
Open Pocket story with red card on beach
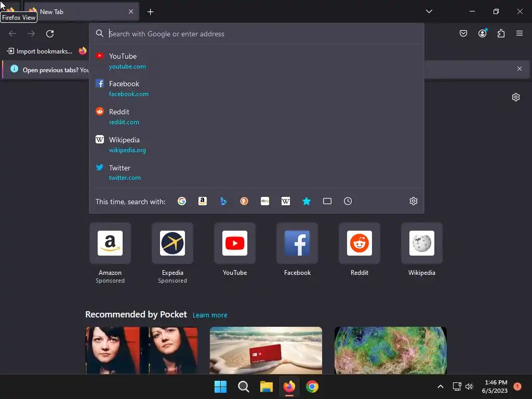click(266, 350)
